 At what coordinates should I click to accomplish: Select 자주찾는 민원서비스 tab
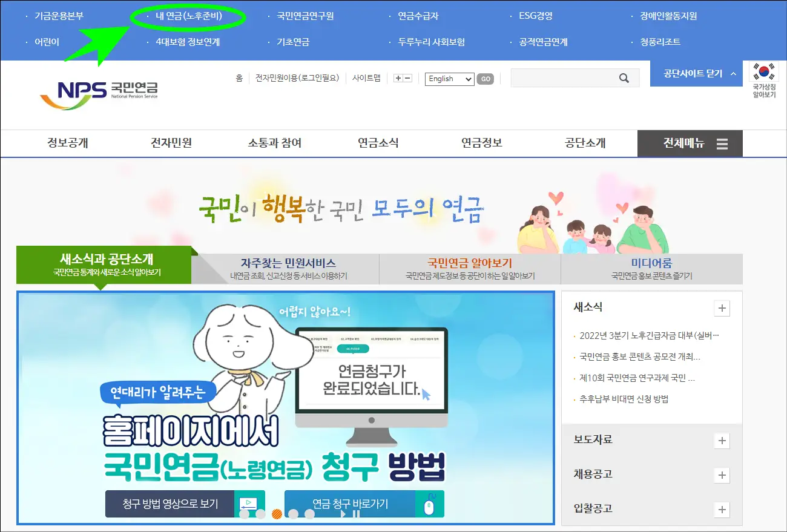[288, 269]
